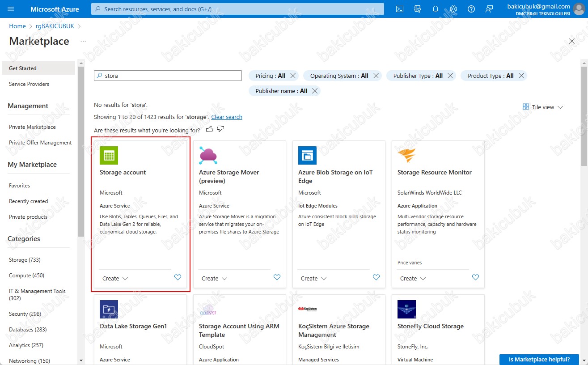
Task: Click the Storage account green icon
Action: click(109, 155)
